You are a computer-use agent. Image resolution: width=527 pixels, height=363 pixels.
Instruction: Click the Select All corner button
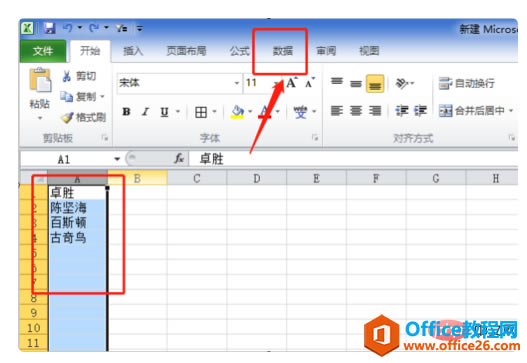pos(34,178)
